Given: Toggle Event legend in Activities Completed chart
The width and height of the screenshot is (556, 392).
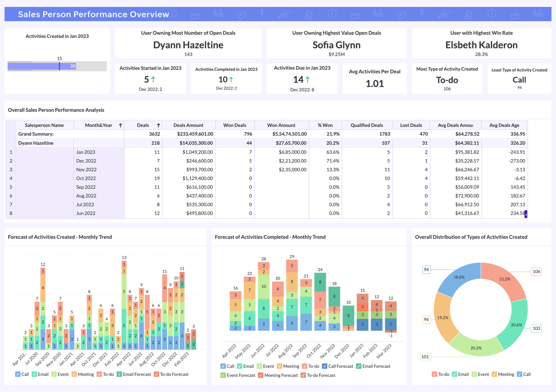Looking at the screenshot, I should pyautogui.click(x=265, y=366).
